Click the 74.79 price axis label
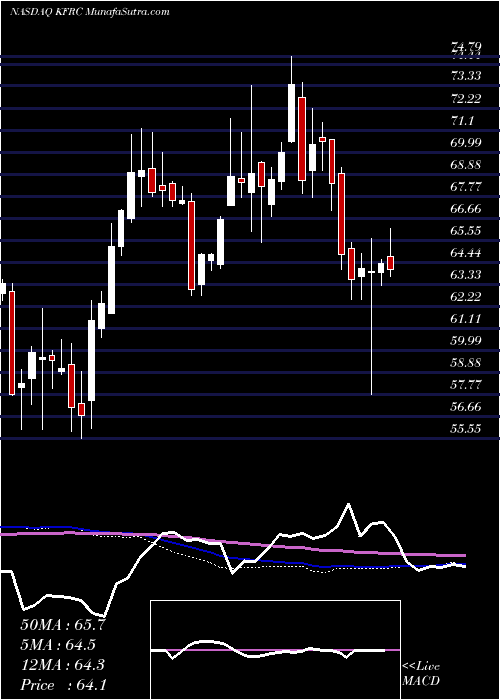Screen dimensions: 500x700 (466, 46)
